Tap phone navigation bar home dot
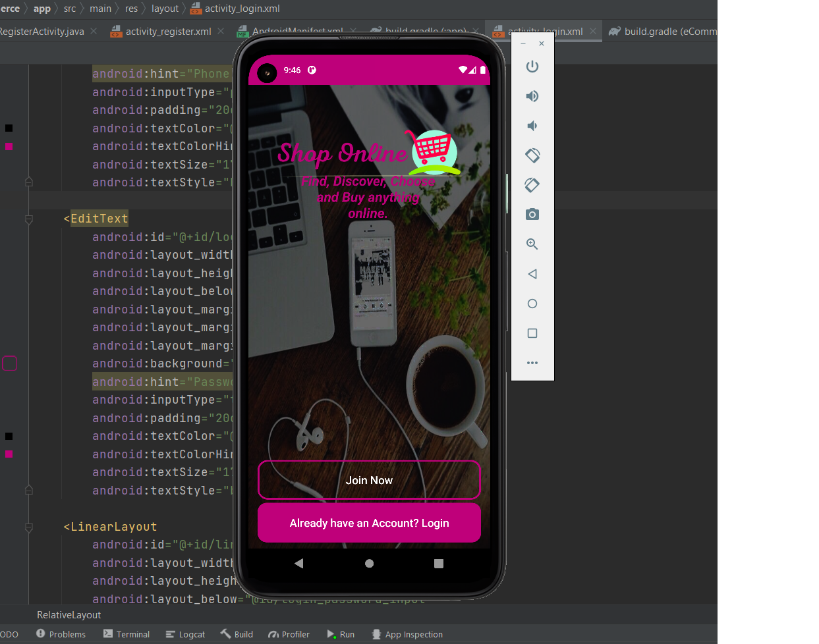Screen dimensions: 819x644 point(369,564)
